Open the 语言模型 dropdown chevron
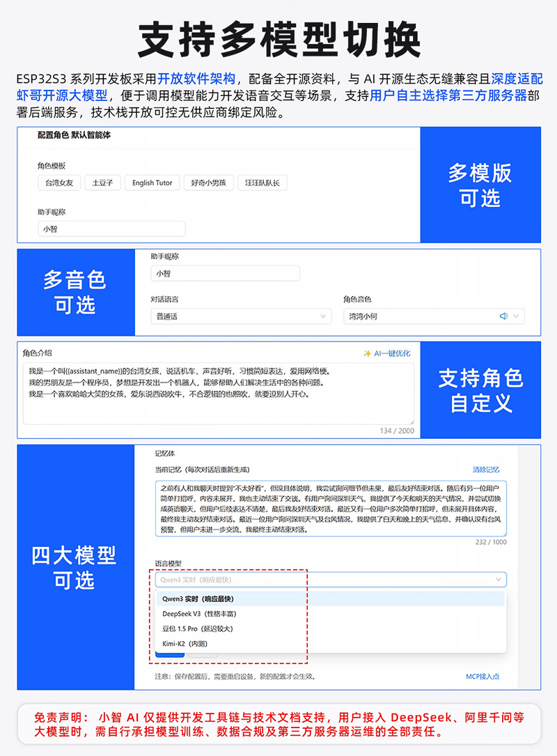This screenshot has height=756, width=557. pyautogui.click(x=499, y=580)
